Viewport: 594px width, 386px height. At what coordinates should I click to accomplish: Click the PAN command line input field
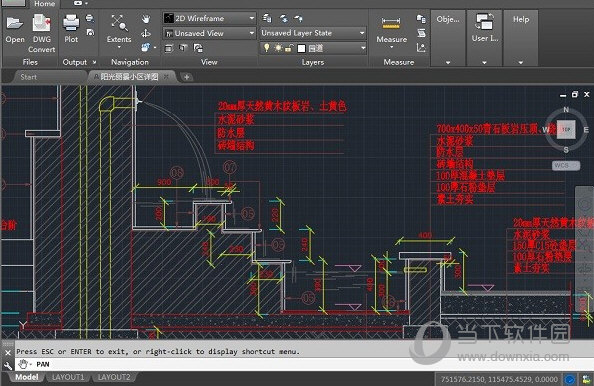click(303, 364)
